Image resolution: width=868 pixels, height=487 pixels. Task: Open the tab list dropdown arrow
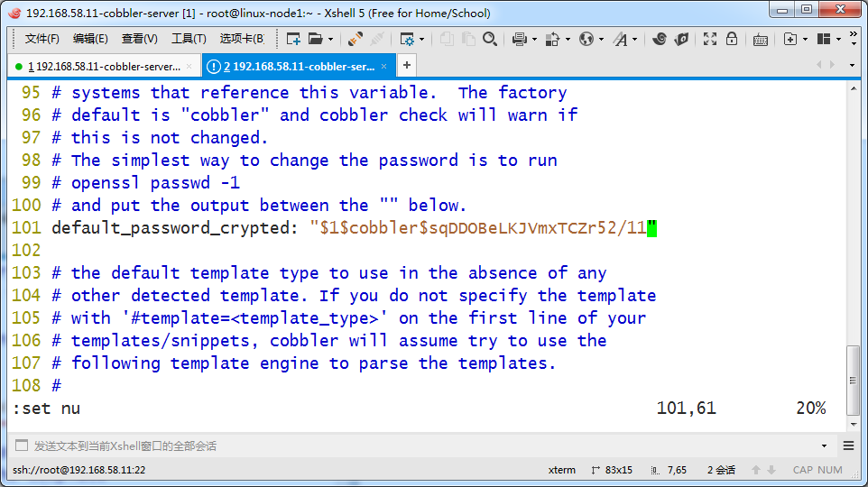(852, 65)
